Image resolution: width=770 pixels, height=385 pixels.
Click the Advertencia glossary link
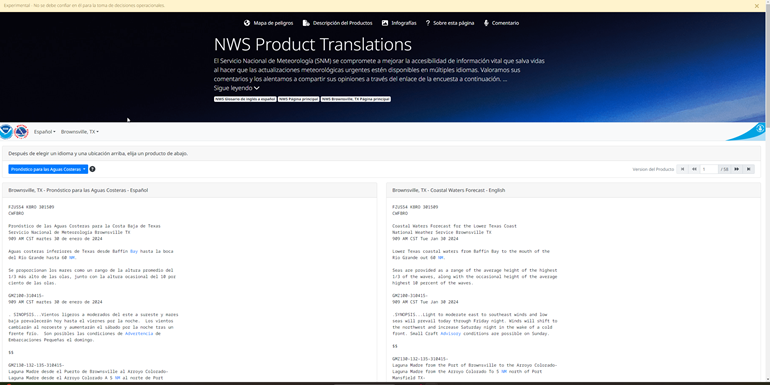(x=139, y=334)
